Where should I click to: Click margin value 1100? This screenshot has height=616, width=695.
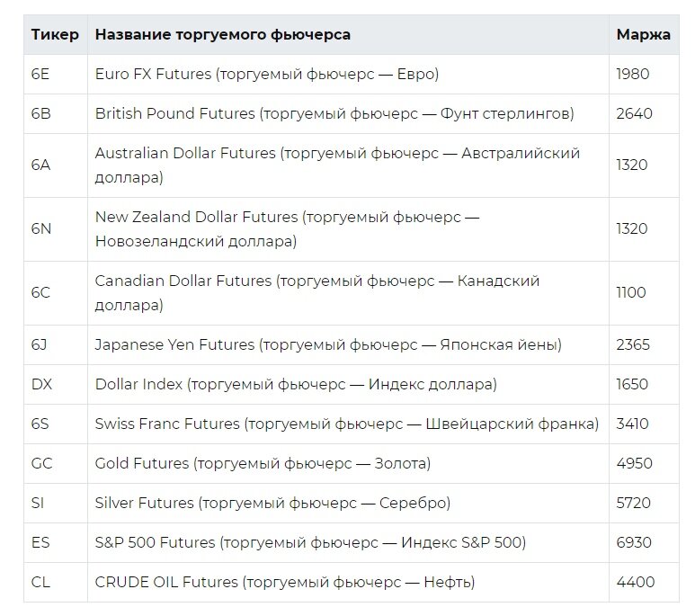click(631, 293)
